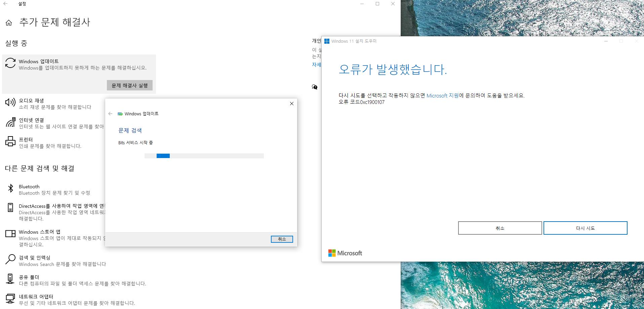Click the feedback chat bubble icon
This screenshot has width=644, height=309.
[x=315, y=87]
